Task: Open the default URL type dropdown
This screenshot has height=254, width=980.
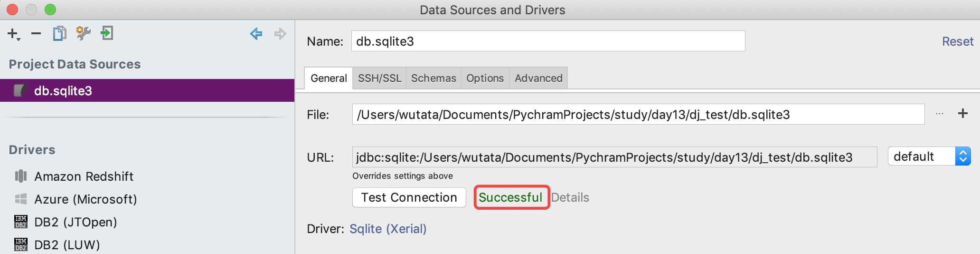Action: pos(929,156)
